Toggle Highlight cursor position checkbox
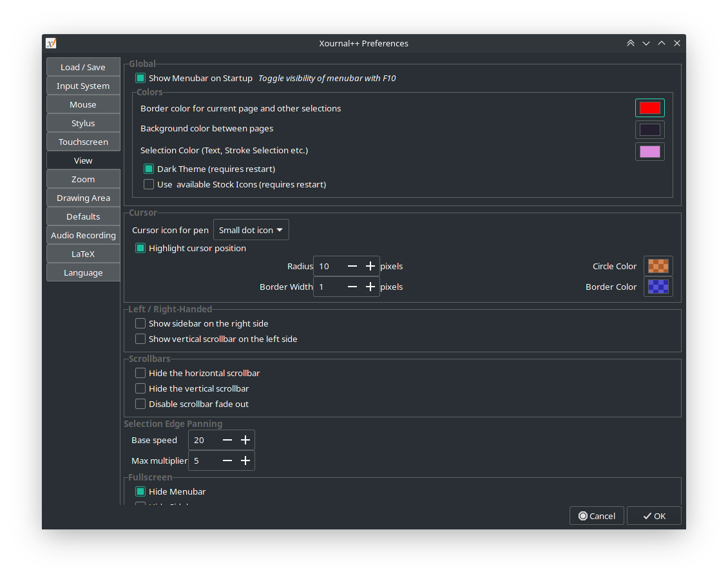Image resolution: width=728 pixels, height=579 pixels. (140, 249)
